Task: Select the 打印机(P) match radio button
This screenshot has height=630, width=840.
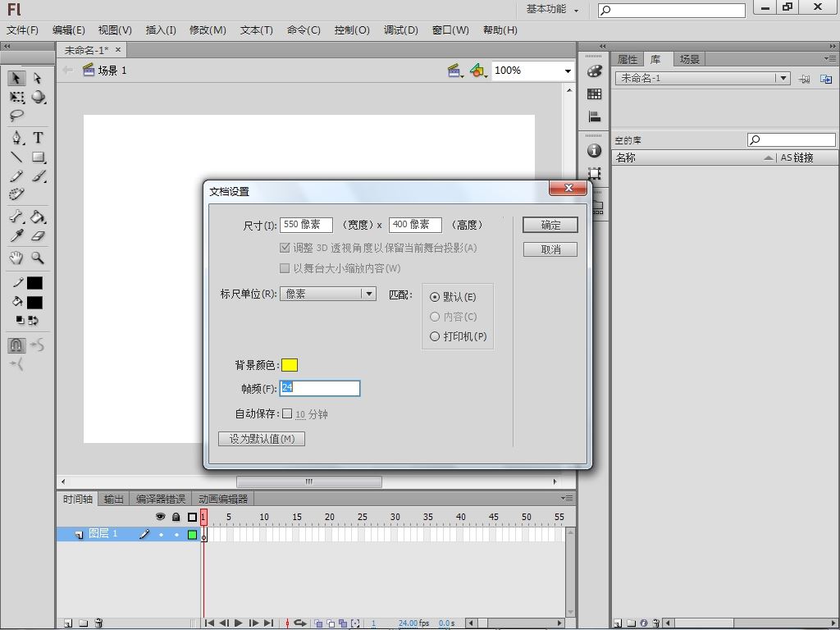Action: (435, 336)
